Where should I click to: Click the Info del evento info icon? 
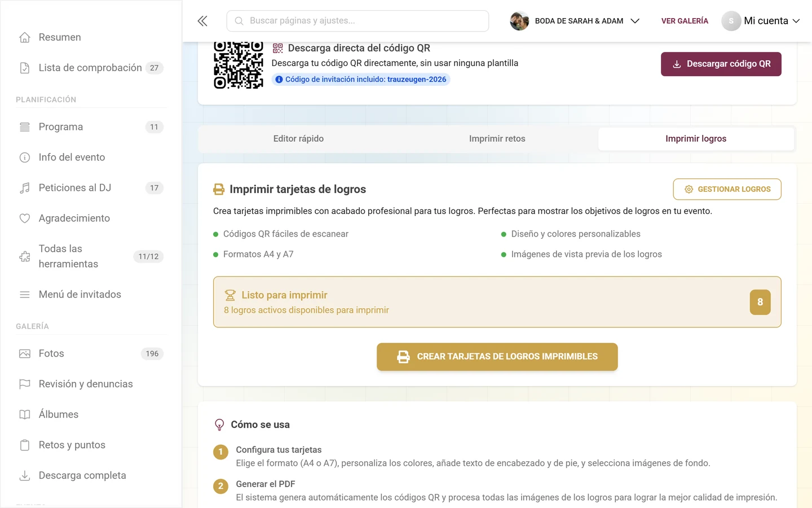(25, 157)
